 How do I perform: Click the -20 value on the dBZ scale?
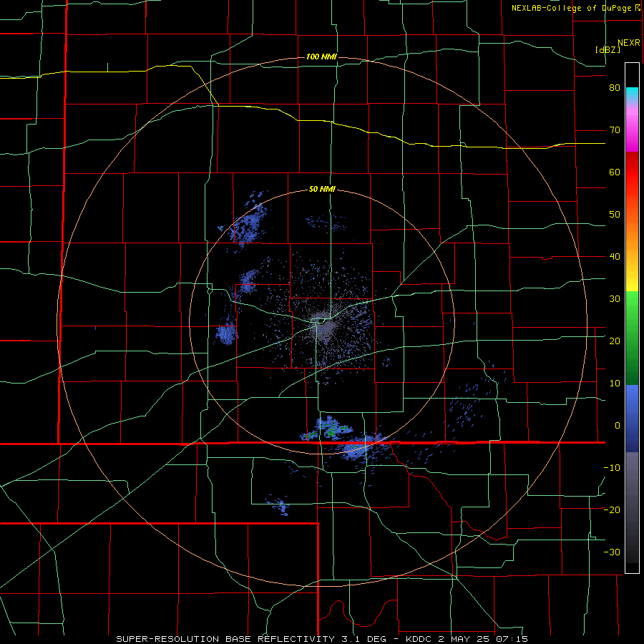(612, 510)
